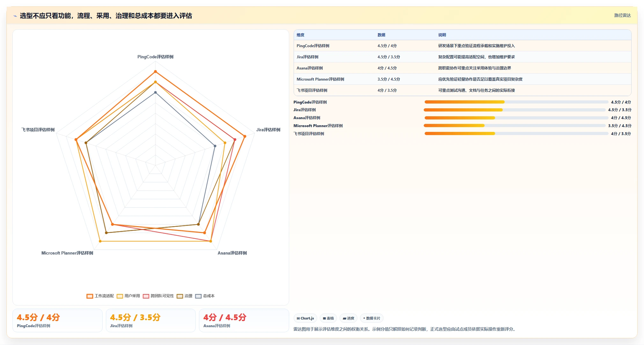
Task: Click the 飞书项目评估样例 radar axis label
Action: click(x=38, y=130)
